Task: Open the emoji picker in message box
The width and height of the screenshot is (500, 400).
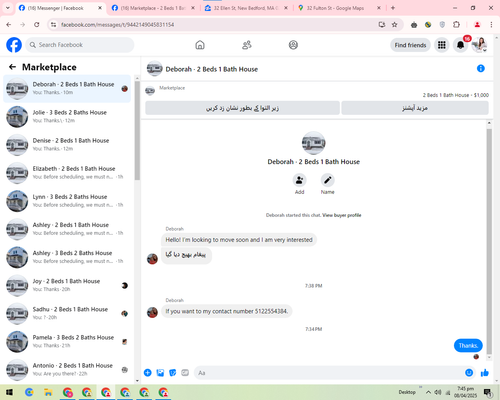Action: pyautogui.click(x=469, y=373)
